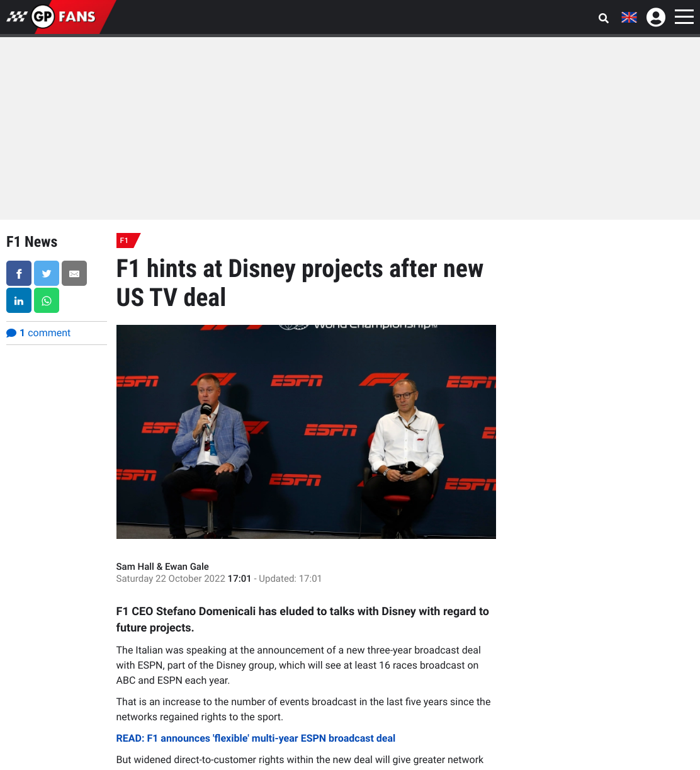The image size is (700, 770).
Task: Share article on Twitter
Action: coord(47,273)
